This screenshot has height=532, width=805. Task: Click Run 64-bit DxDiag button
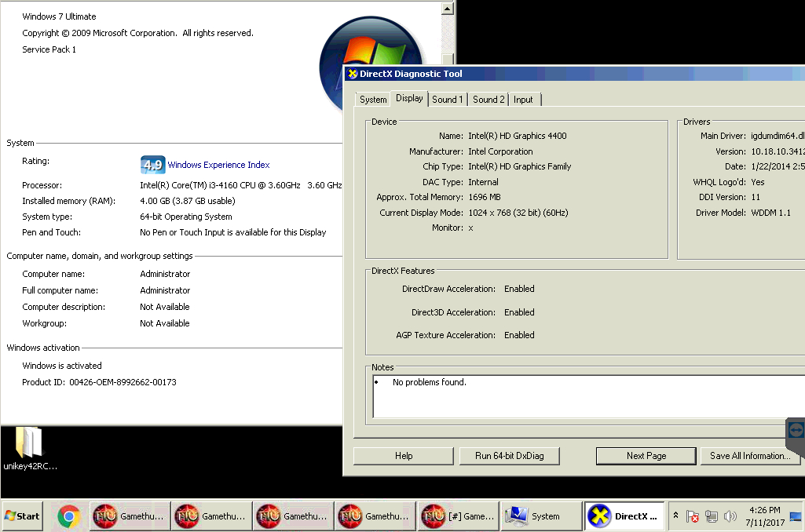(x=509, y=456)
